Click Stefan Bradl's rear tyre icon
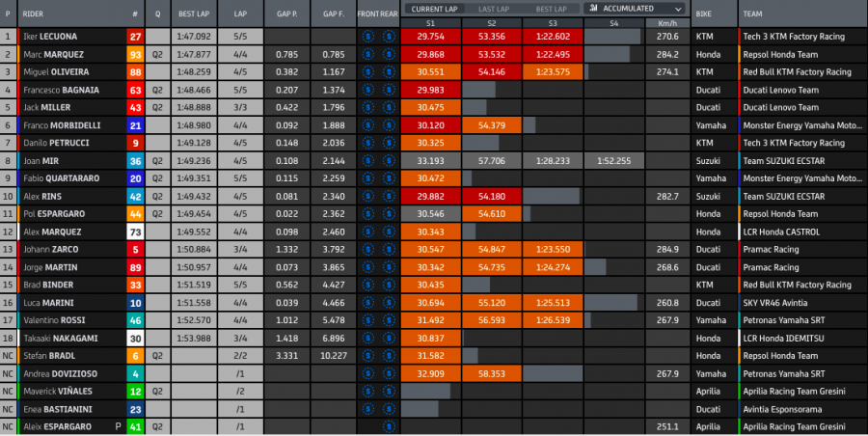Screen dimensions: 868x436 (x=389, y=355)
